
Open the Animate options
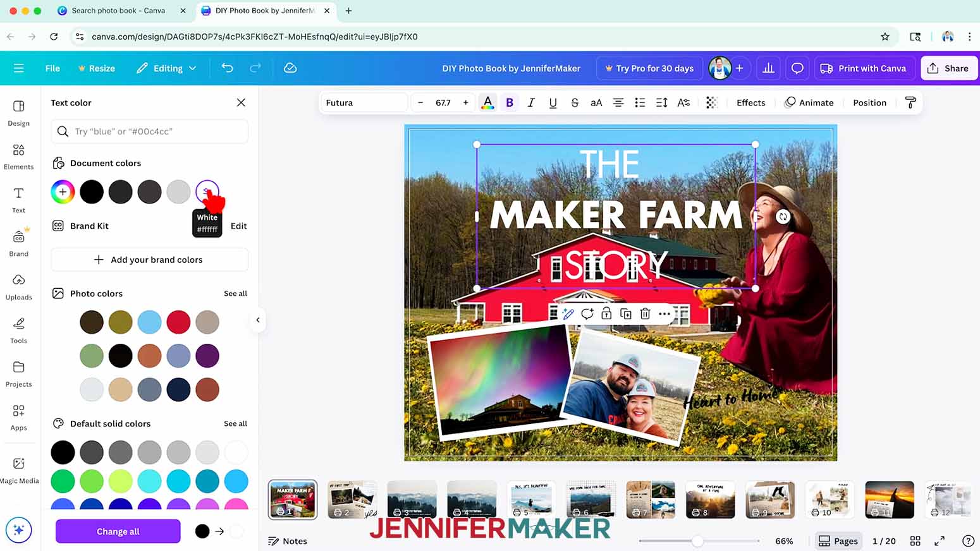(x=809, y=102)
